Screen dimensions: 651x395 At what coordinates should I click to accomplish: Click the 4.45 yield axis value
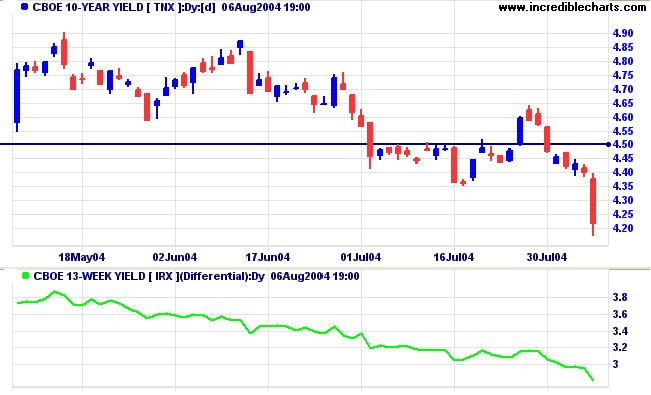tap(623, 158)
